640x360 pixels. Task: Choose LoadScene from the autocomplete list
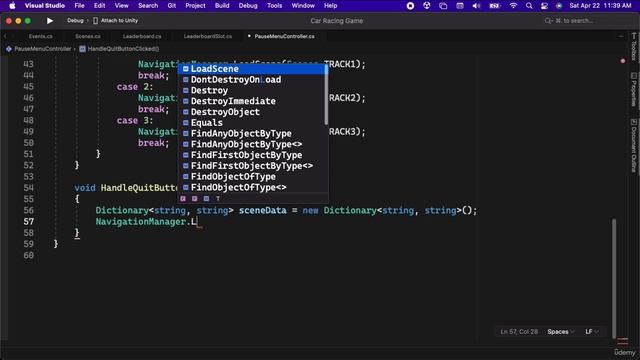(x=252, y=69)
